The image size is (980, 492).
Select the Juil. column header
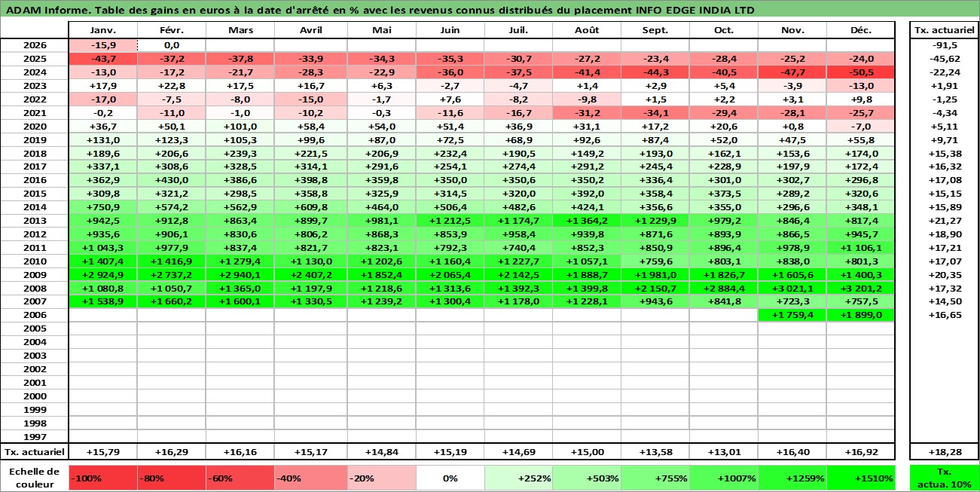[x=517, y=30]
